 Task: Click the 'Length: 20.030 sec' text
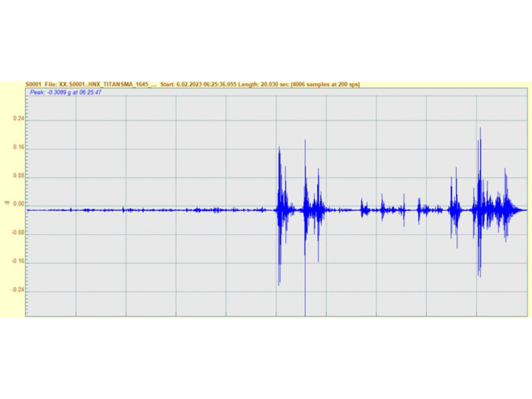point(263,84)
